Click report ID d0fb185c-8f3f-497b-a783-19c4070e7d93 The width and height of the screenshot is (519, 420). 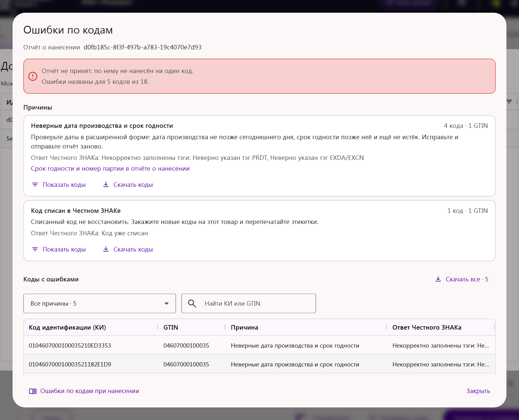pyautogui.click(x=142, y=47)
